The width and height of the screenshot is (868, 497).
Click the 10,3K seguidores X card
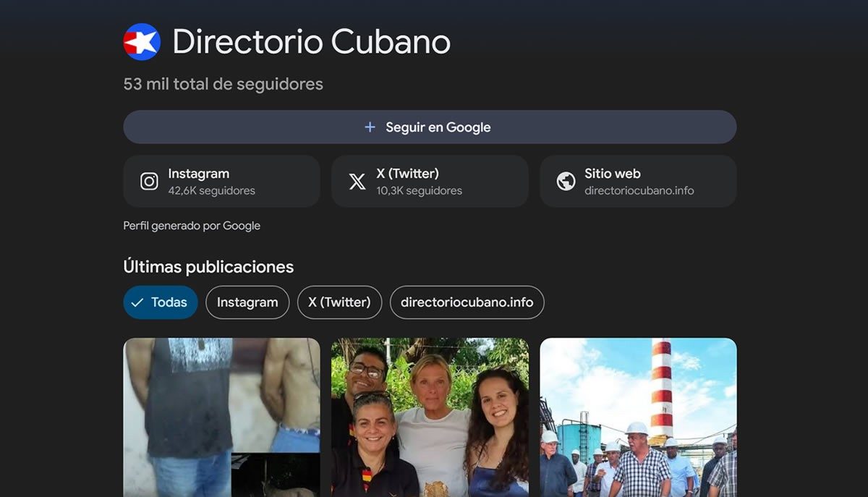pyautogui.click(x=430, y=181)
